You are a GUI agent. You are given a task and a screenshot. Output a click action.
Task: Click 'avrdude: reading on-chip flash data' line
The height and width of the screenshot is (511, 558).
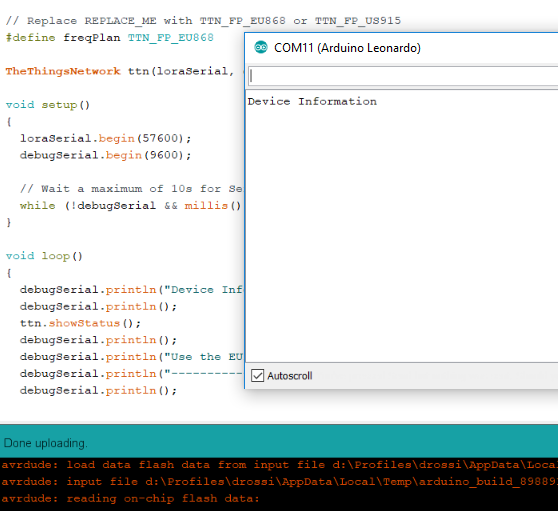pos(131,498)
